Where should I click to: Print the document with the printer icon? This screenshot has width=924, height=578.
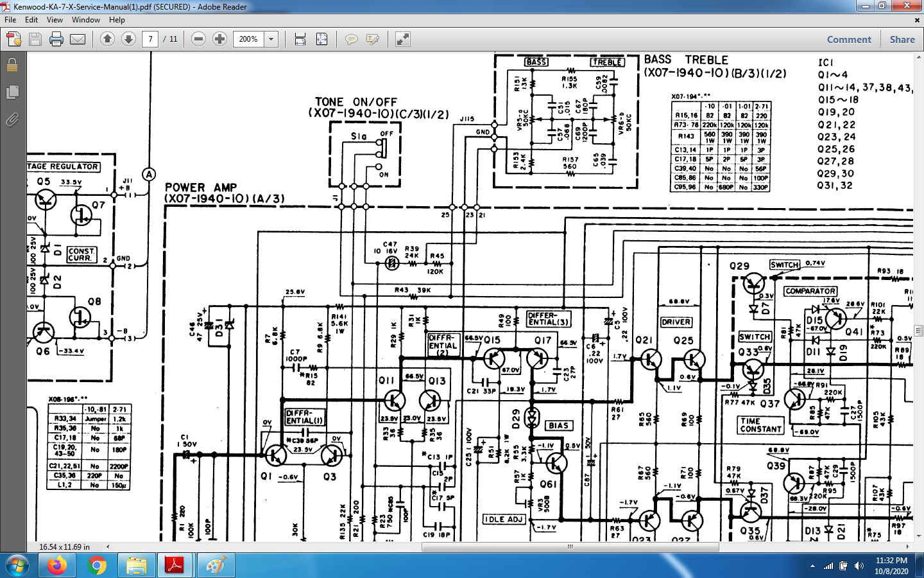coord(56,39)
